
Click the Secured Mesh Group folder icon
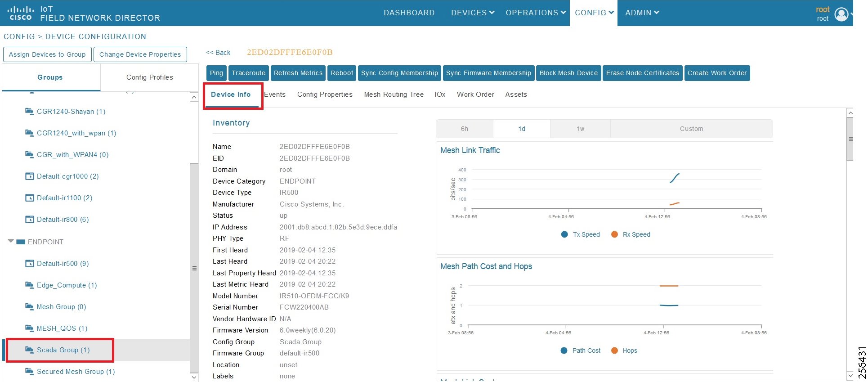coord(30,371)
